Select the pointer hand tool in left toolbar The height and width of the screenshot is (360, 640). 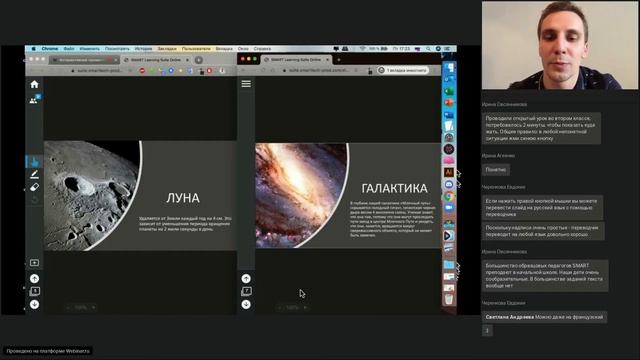[x=34, y=161]
